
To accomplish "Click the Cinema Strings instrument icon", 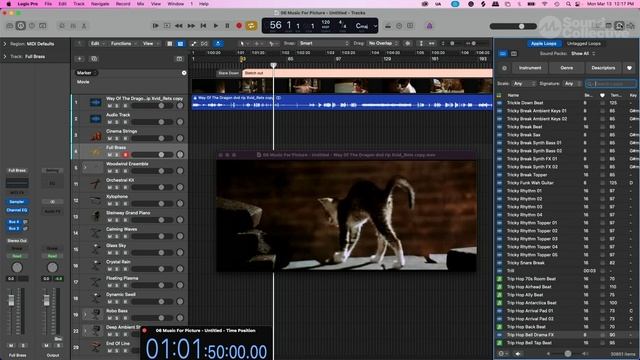I will (x=96, y=135).
